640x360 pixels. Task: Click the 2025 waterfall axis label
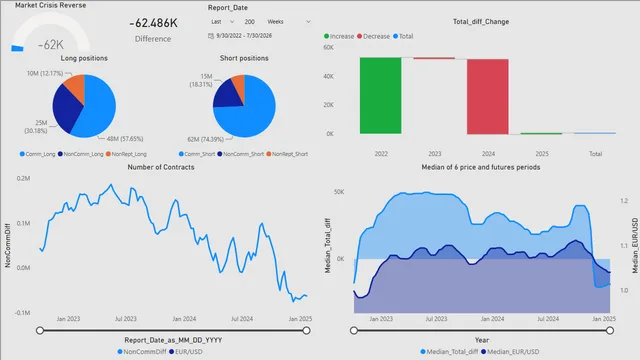[x=542, y=154]
